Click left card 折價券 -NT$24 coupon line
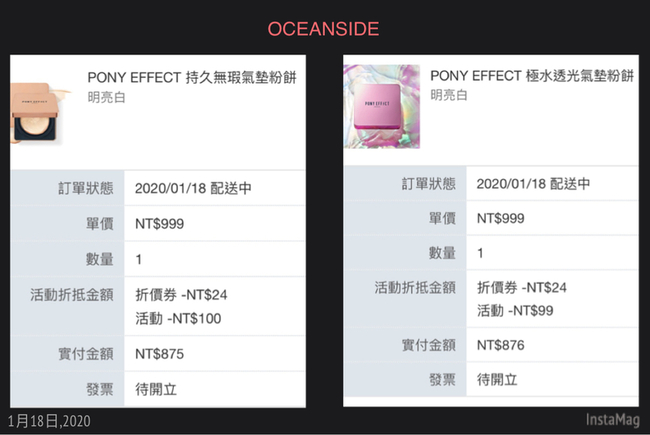Screen dimensions: 650x435 (x=181, y=295)
